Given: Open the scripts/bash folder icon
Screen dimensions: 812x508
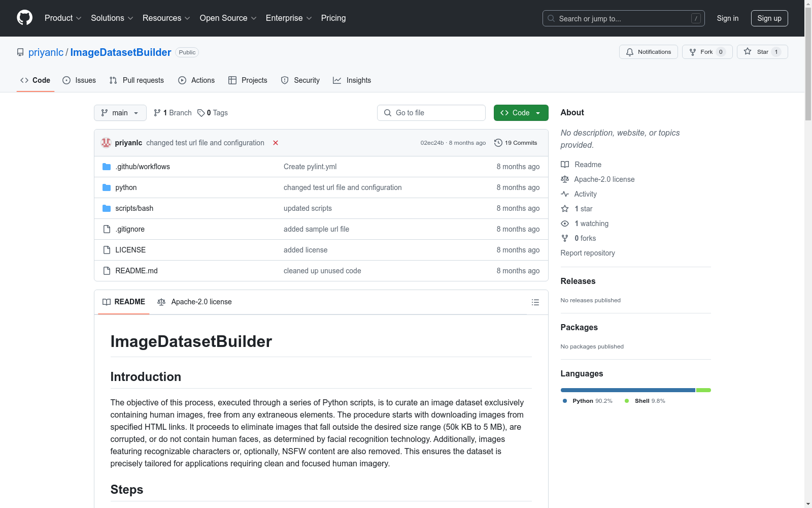Looking at the screenshot, I should [107, 208].
